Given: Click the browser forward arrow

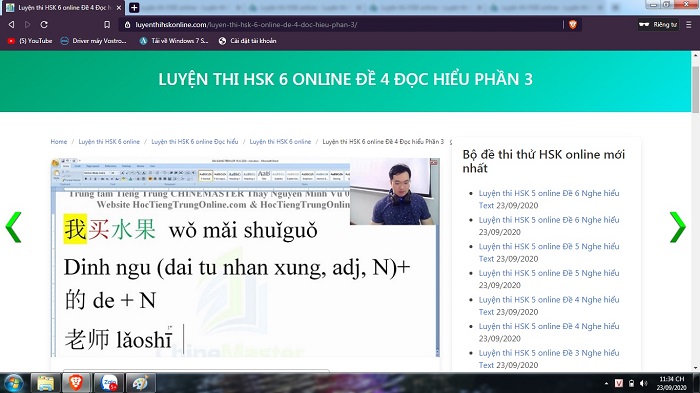Looking at the screenshot, I should coord(28,25).
